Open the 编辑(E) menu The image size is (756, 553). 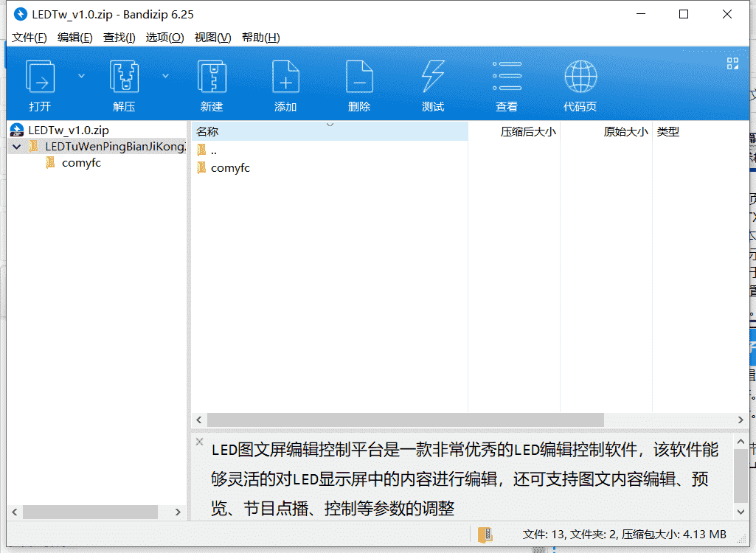click(74, 38)
